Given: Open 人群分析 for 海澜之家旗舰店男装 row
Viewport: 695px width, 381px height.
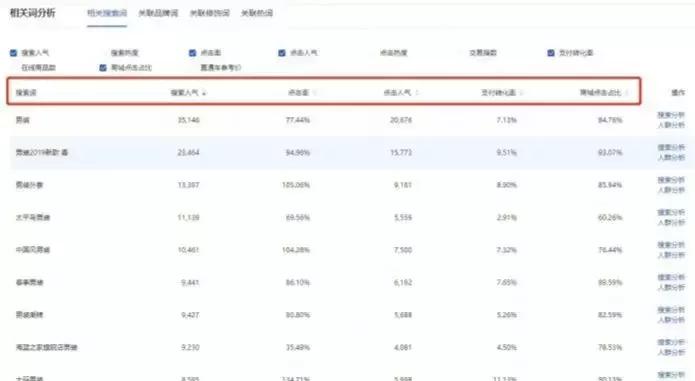Looking at the screenshot, I should click(671, 353).
